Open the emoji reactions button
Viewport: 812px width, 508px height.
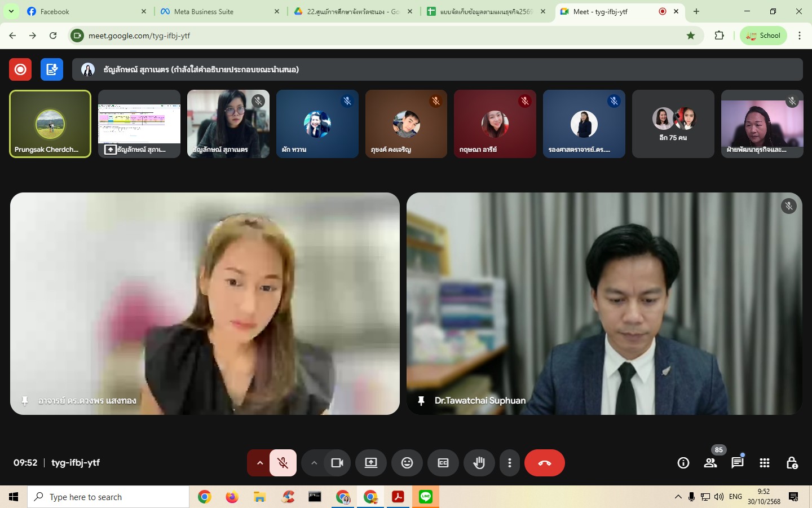coord(407,463)
